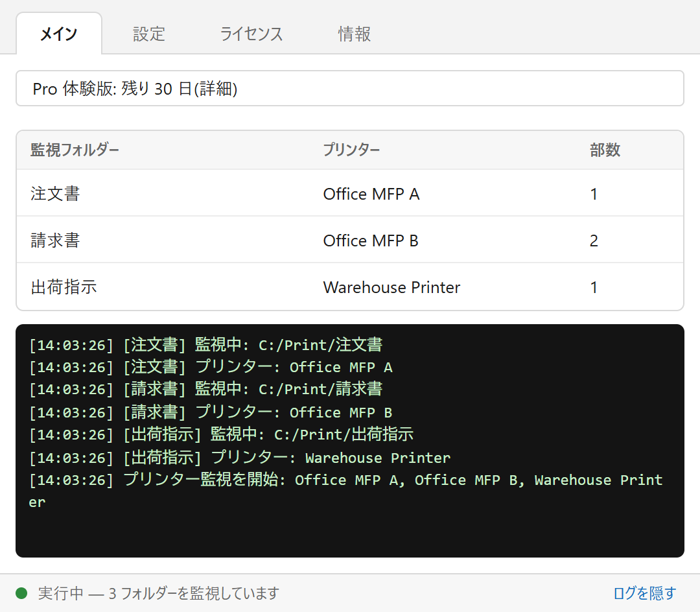The height and width of the screenshot is (612, 700).
Task: Click log line 監視中: C:/Print/請求書
Action: [x=206, y=389]
